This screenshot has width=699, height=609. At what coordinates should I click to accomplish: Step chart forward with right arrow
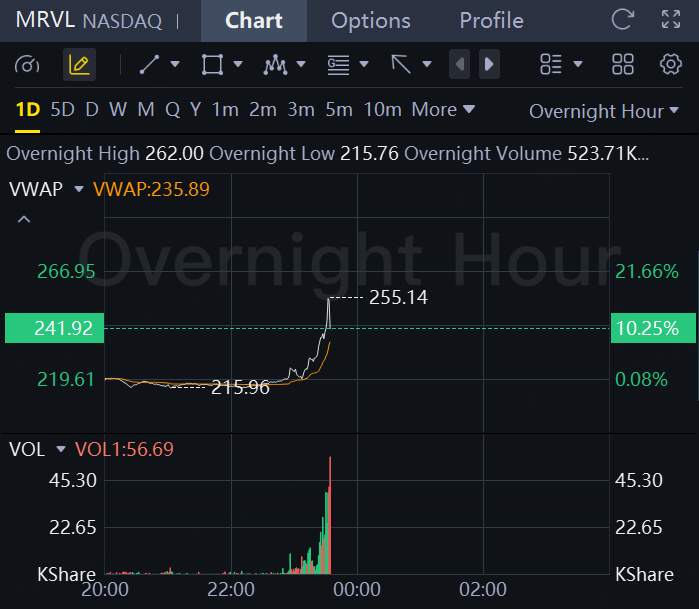pyautogui.click(x=489, y=64)
